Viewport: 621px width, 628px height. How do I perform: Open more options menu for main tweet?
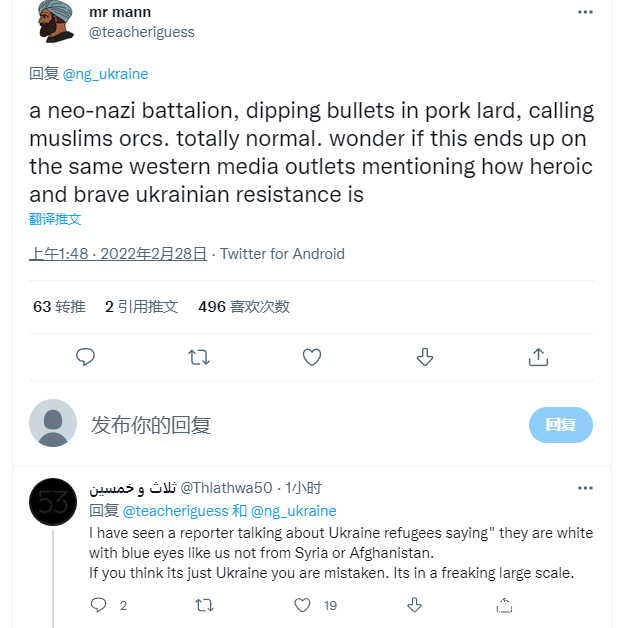585,13
